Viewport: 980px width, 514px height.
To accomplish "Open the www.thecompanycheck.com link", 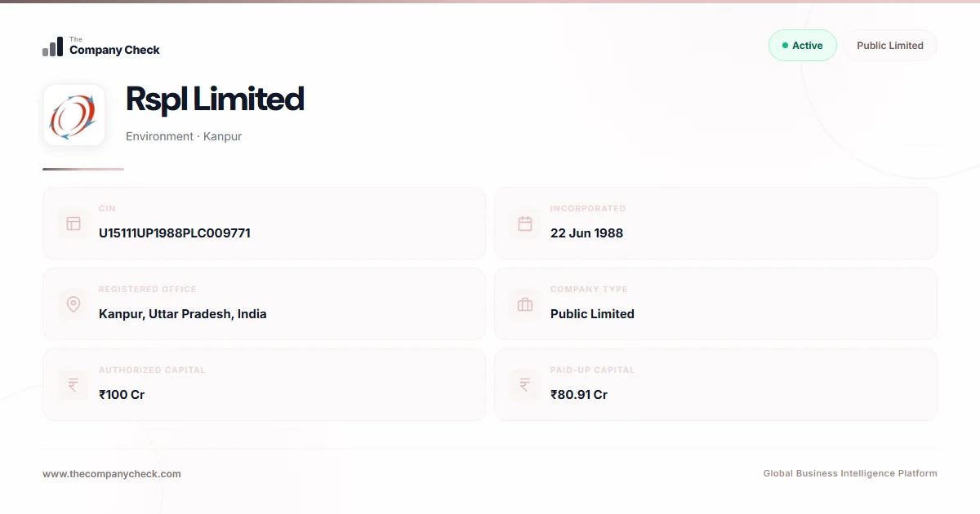I will click(112, 473).
